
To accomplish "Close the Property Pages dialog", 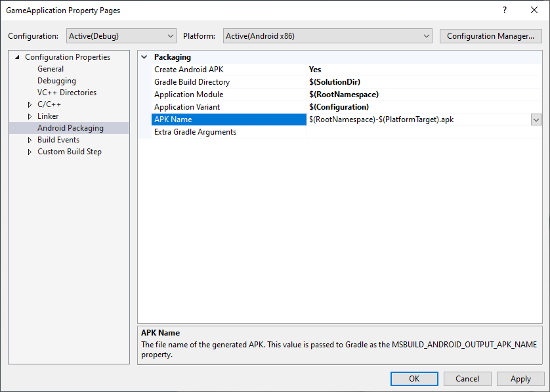I will 534,11.
